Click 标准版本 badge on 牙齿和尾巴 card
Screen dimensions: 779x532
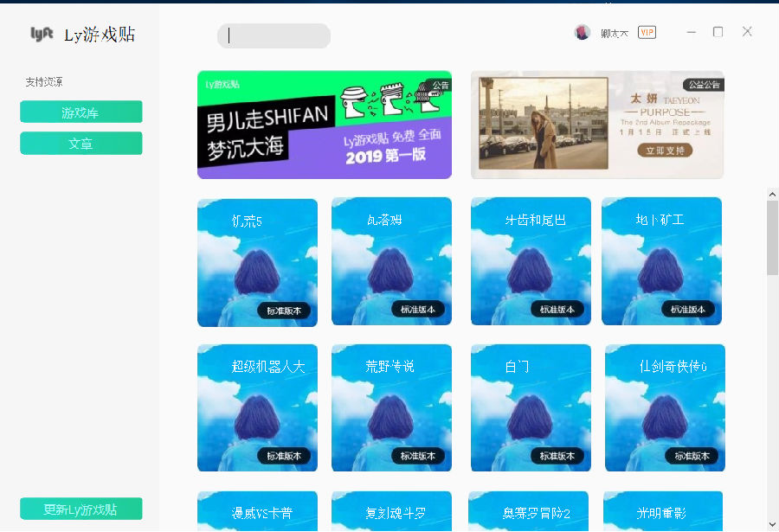tap(557, 310)
